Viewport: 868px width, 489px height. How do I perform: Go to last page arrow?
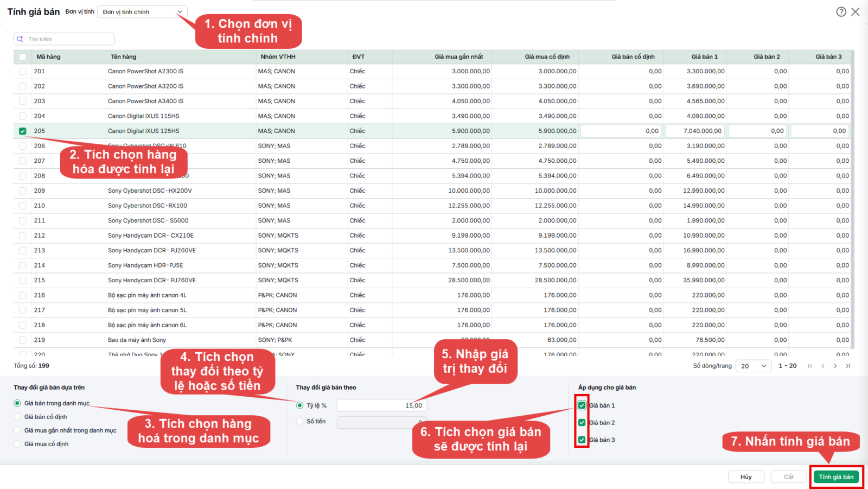848,366
